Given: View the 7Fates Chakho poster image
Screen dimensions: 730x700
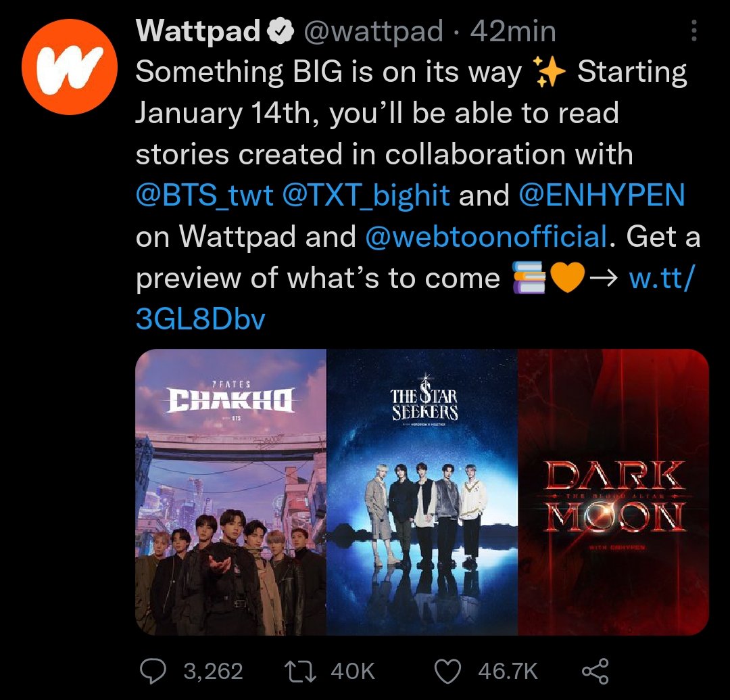Looking at the screenshot, I should [231, 492].
